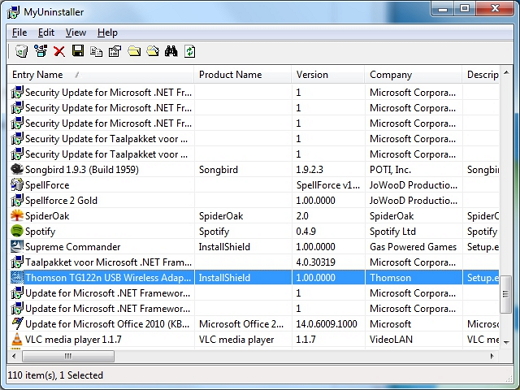Viewport: 520px width, 390px height.
Task: Select the Supreme Commander entry
Action: pyautogui.click(x=73, y=247)
